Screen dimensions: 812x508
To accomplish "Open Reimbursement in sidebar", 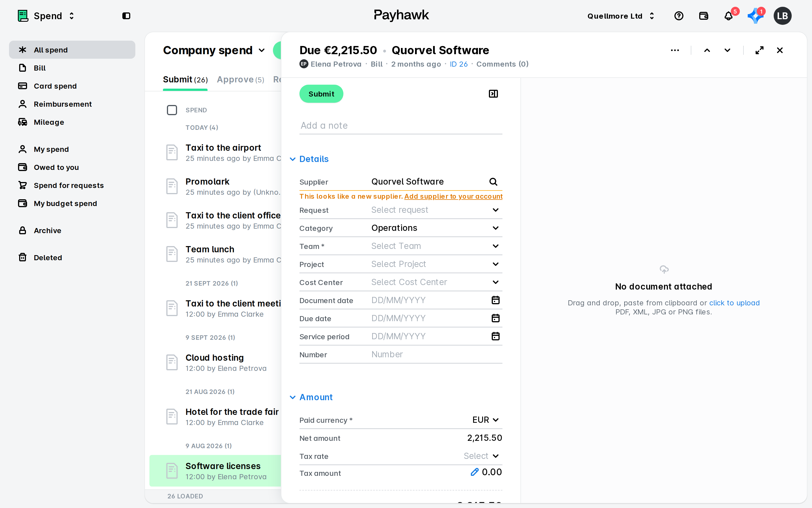I will 72,104.
